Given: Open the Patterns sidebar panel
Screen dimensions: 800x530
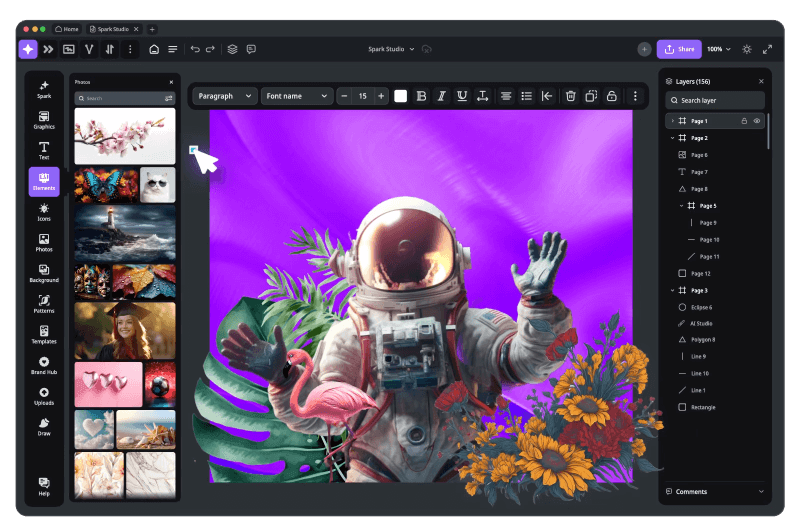Looking at the screenshot, I should 44,304.
